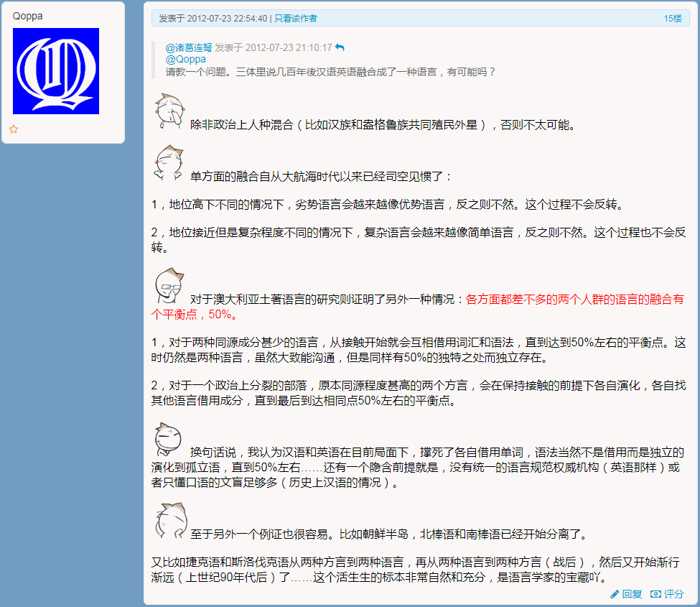Screen dimensions: 700x607
Task: Click the red highlighted text 各方面都差不多
Action: click(417, 307)
